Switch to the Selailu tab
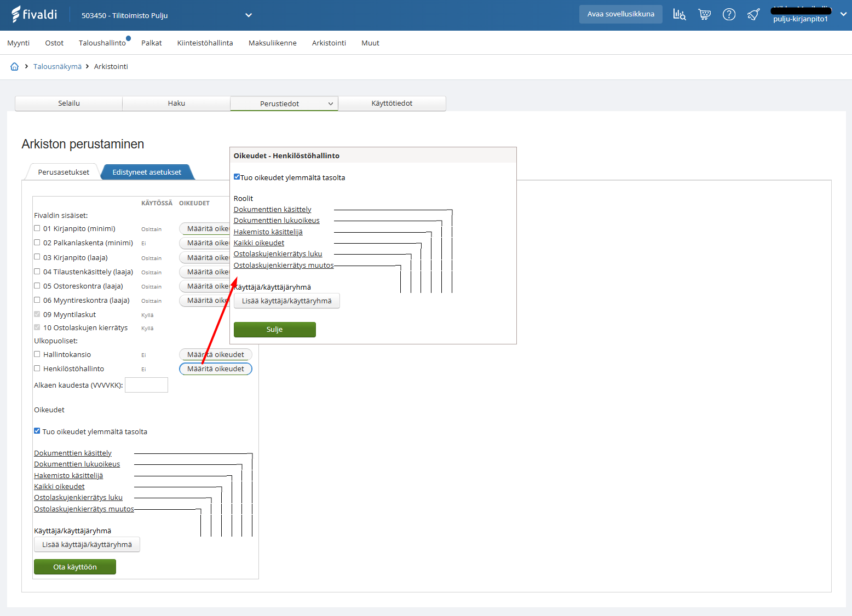Screen dimensions: 852x616 click(69, 103)
